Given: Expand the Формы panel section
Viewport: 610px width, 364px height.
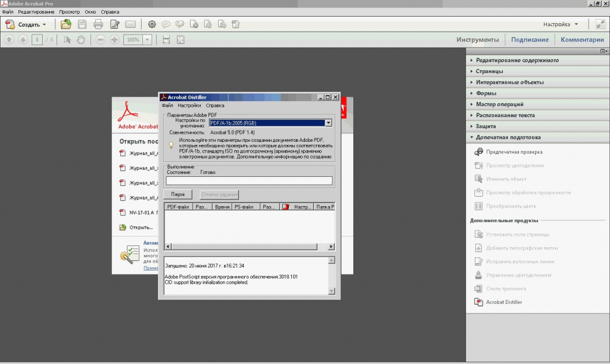Looking at the screenshot, I should tap(538, 94).
